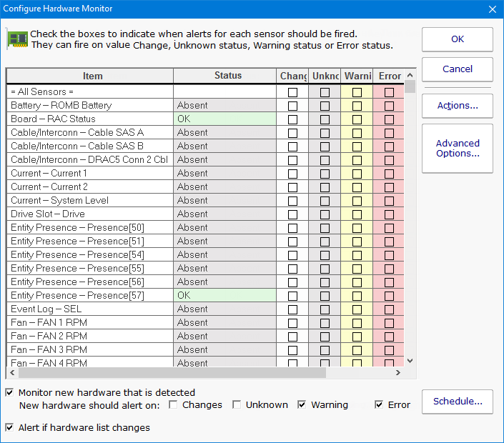Open Advanced Options...
The width and height of the screenshot is (504, 443).
tap(457, 149)
